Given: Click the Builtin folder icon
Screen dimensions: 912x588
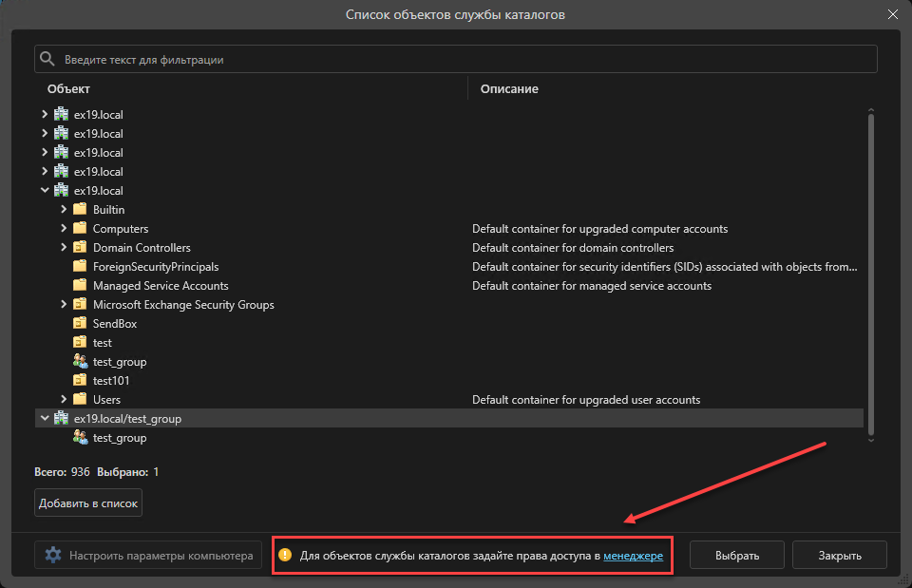Looking at the screenshot, I should 80,210.
